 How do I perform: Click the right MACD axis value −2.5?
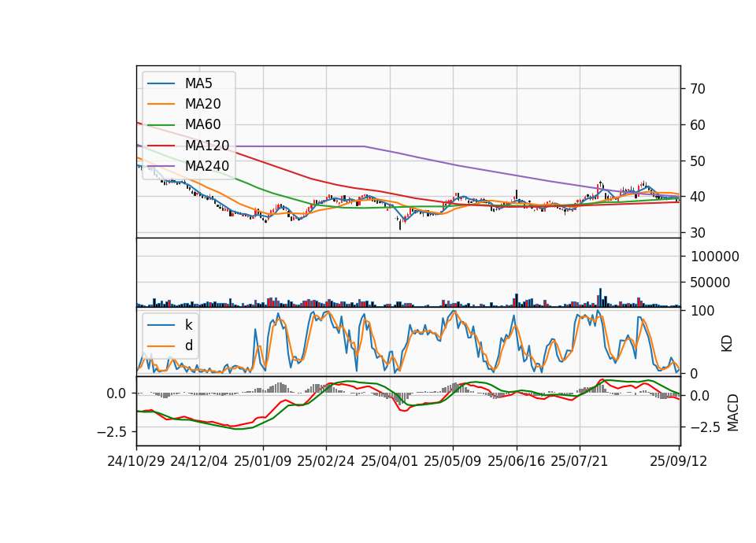click(706, 427)
